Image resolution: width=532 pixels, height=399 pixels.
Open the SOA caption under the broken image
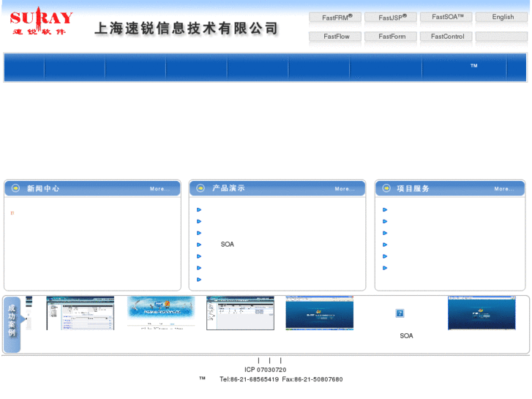click(406, 335)
